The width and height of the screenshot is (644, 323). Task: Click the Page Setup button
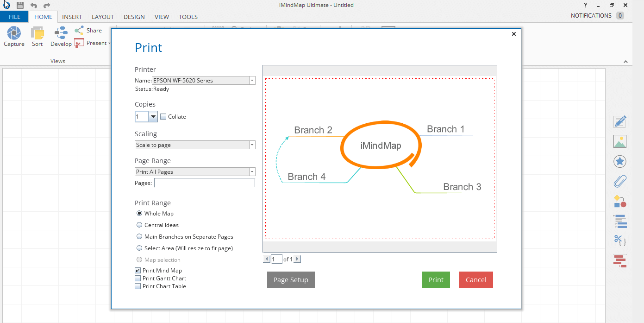pos(291,280)
